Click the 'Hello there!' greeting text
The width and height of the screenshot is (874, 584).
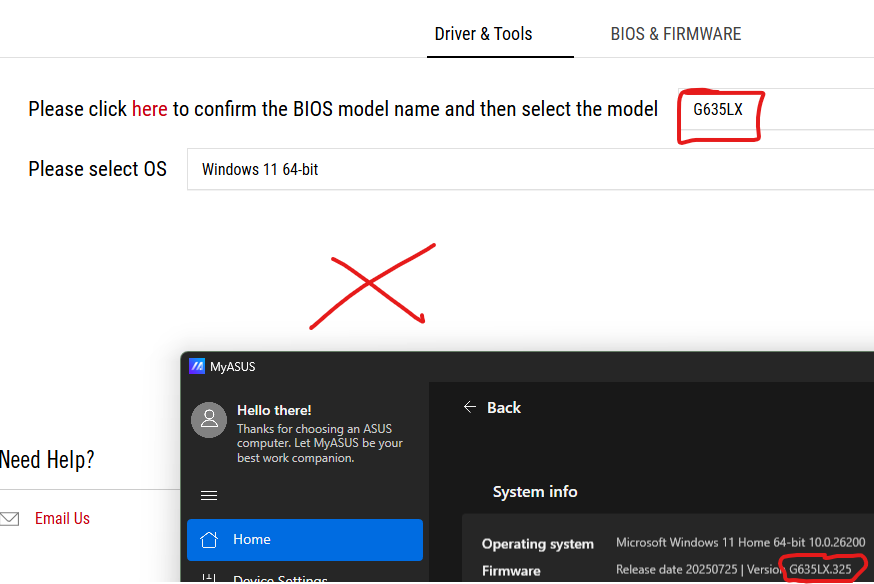(274, 410)
